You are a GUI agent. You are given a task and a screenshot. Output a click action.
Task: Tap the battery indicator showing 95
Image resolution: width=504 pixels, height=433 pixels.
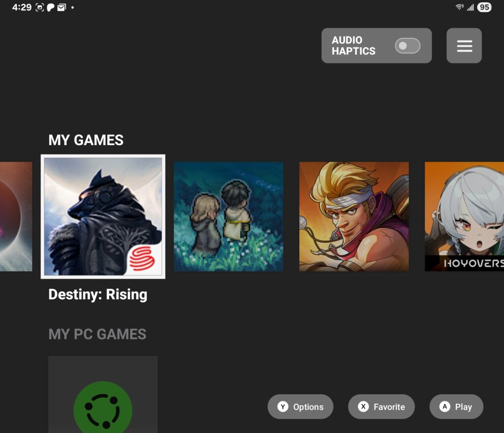(x=484, y=7)
